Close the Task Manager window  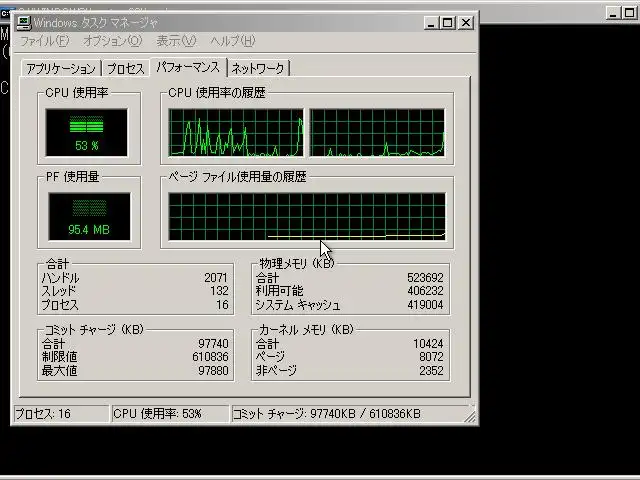466,23
